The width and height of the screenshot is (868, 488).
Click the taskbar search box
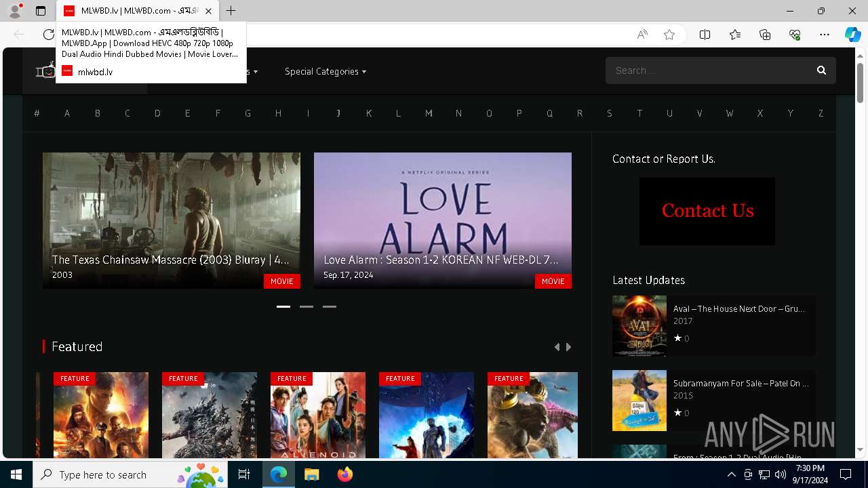(x=130, y=474)
